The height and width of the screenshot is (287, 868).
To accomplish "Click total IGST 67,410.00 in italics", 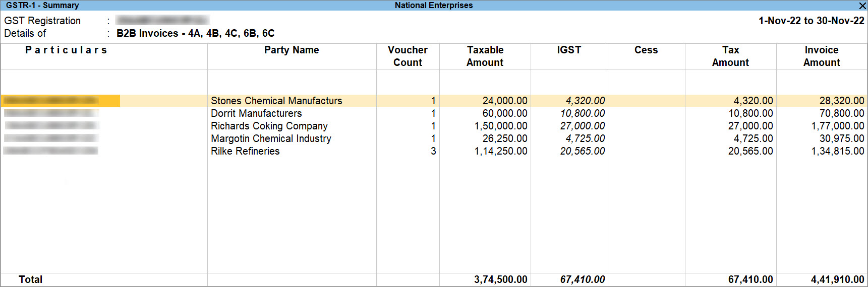I will tap(583, 279).
